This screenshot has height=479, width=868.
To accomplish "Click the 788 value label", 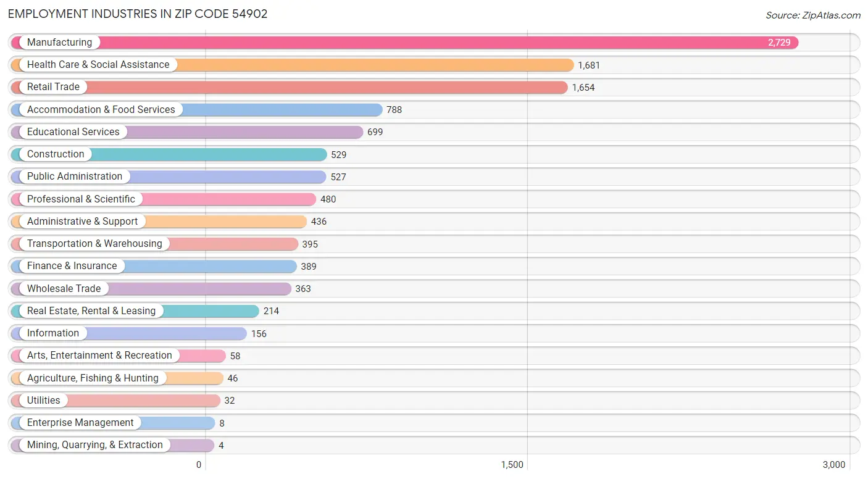I will coord(394,110).
